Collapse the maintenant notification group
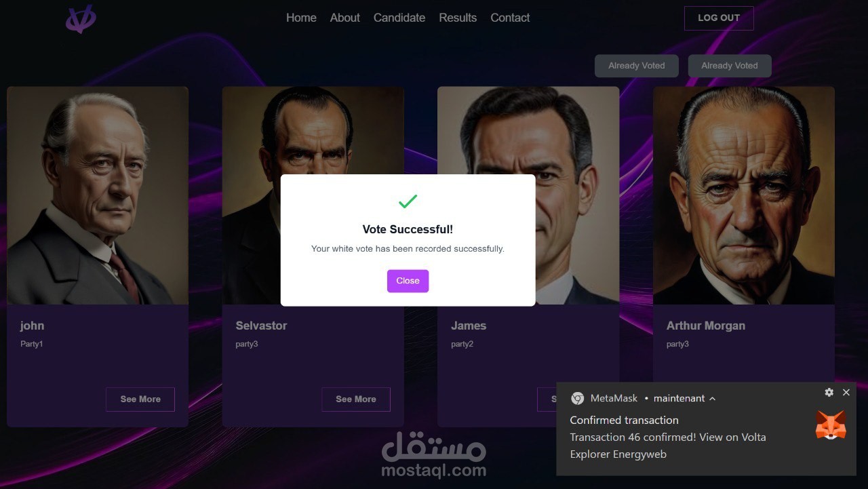Screen dimensions: 868x489 (711, 399)
